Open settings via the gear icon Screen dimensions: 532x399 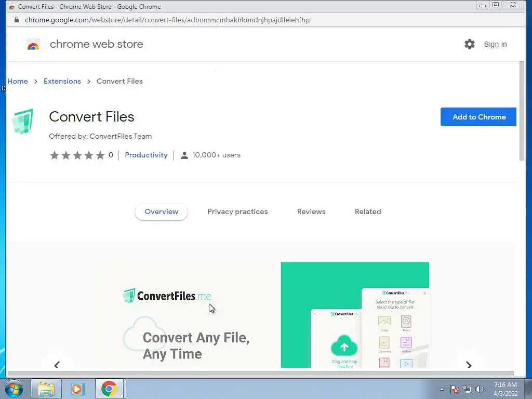(470, 44)
